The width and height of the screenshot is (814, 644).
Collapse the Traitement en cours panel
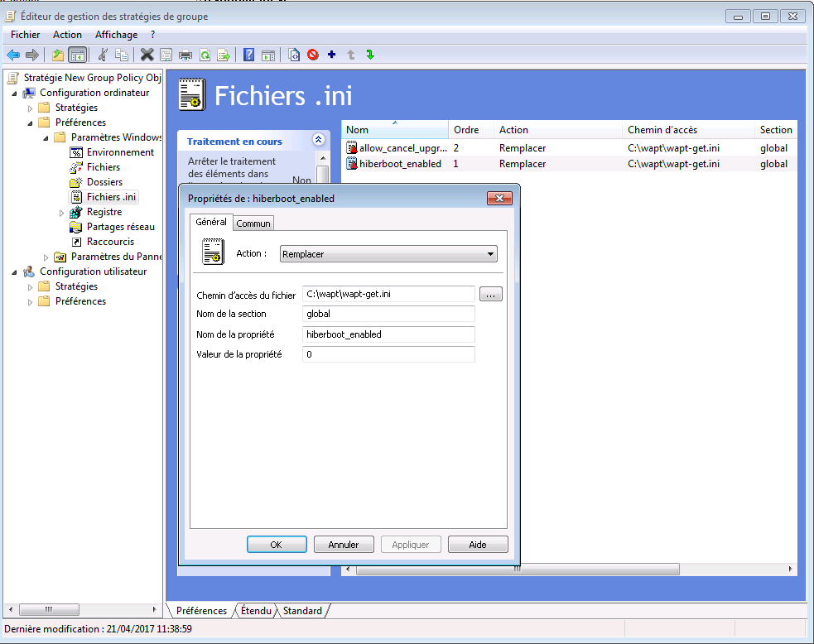click(317, 141)
